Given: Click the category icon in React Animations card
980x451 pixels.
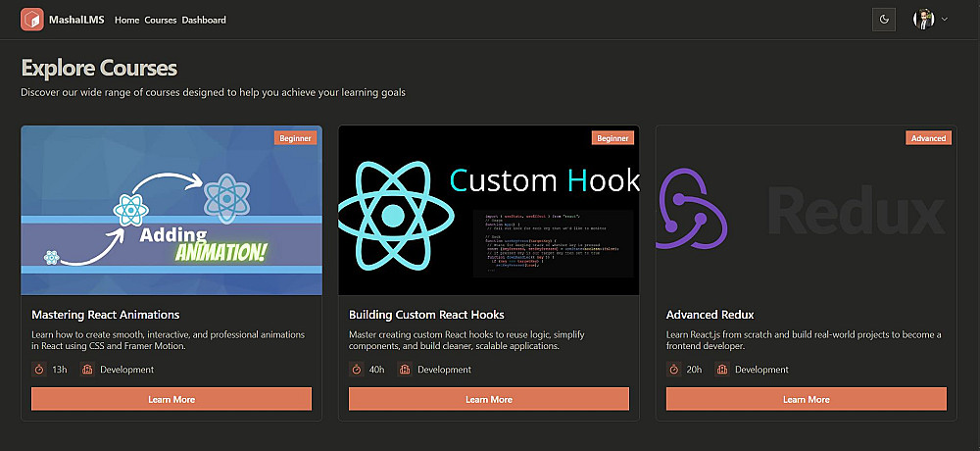Looking at the screenshot, I should coord(87,369).
